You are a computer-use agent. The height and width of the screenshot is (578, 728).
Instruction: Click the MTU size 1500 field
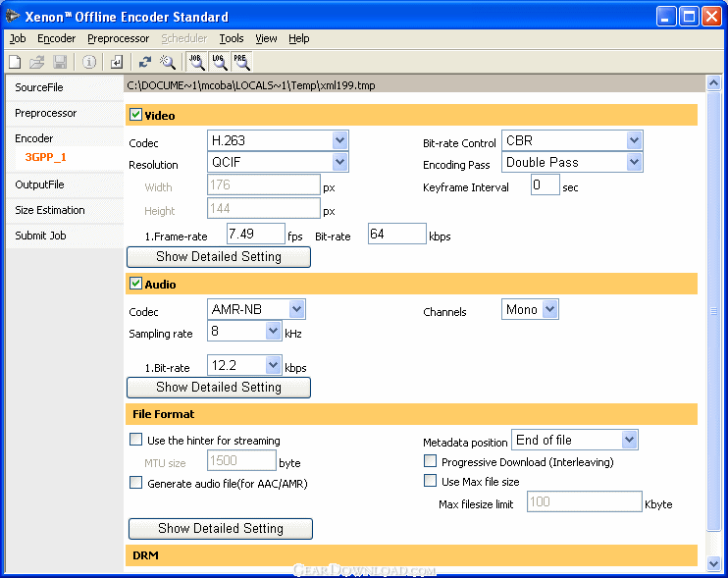point(241,460)
